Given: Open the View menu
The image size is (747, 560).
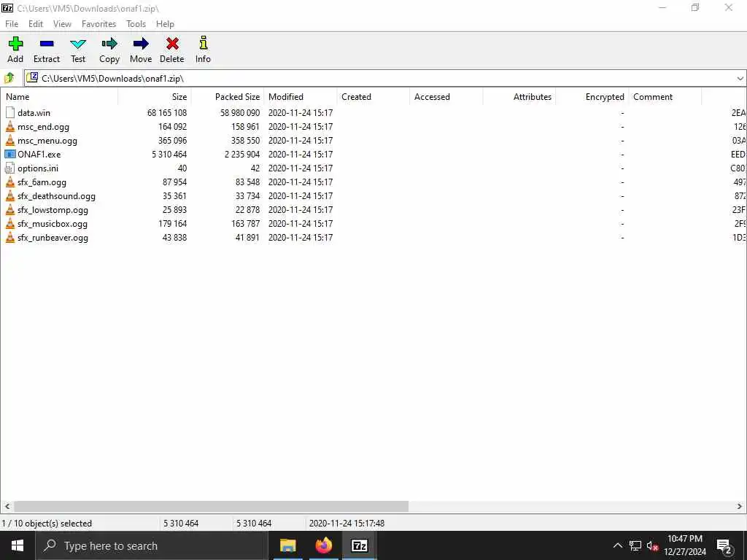Looking at the screenshot, I should pyautogui.click(x=62, y=24).
